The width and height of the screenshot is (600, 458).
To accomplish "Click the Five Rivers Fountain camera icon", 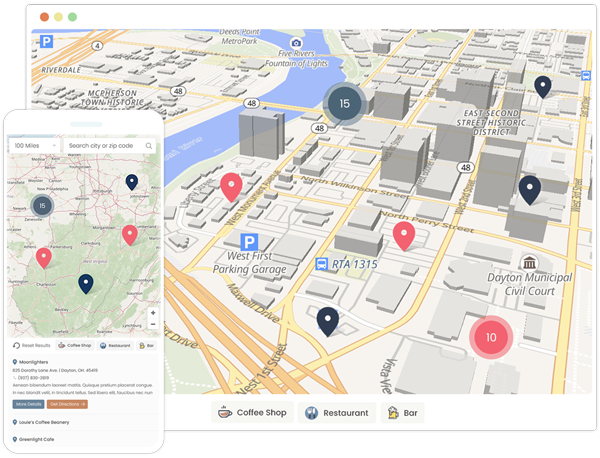I will pyautogui.click(x=296, y=42).
